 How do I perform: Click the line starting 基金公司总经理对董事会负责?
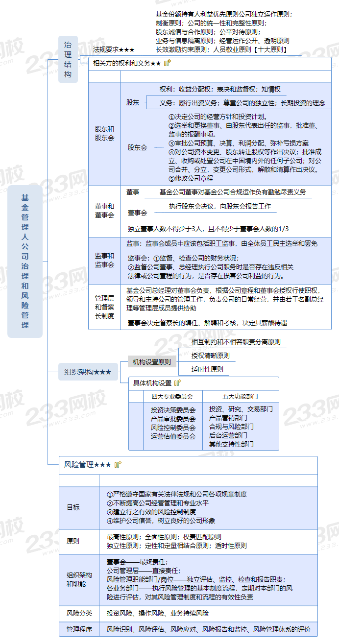point(223,290)
